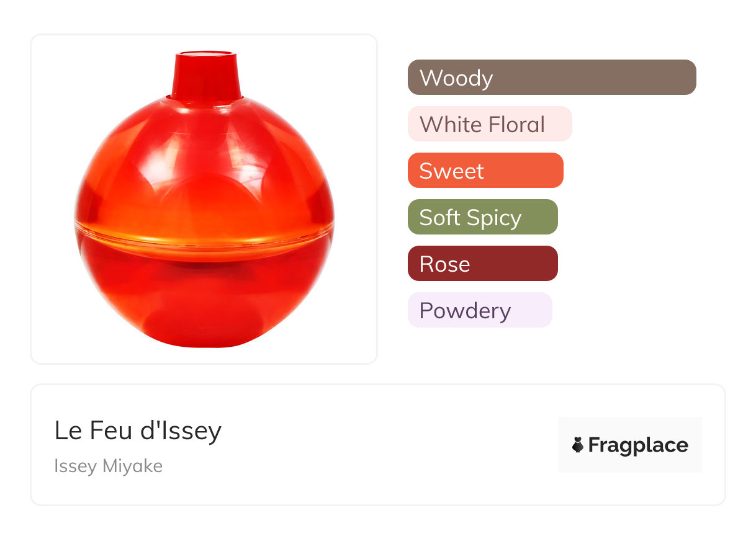Click blank space in the fragrance title card
756x536 pixels.
(385, 447)
